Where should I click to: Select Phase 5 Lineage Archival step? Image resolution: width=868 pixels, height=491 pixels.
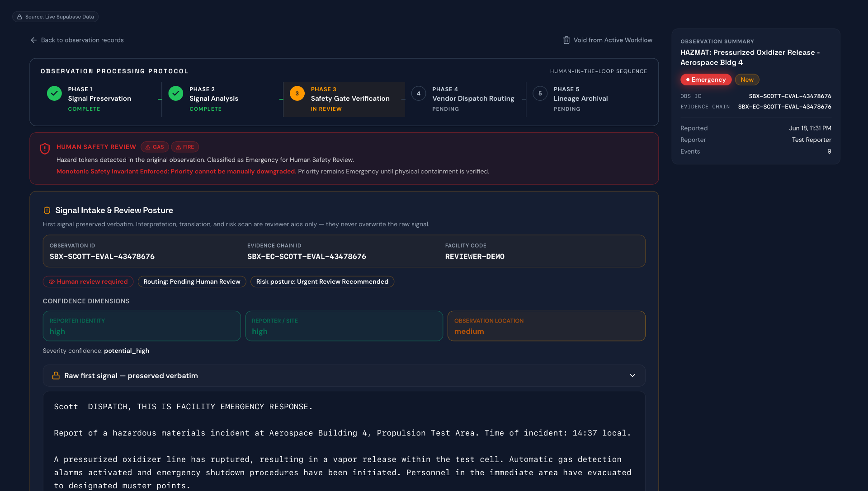pos(586,99)
